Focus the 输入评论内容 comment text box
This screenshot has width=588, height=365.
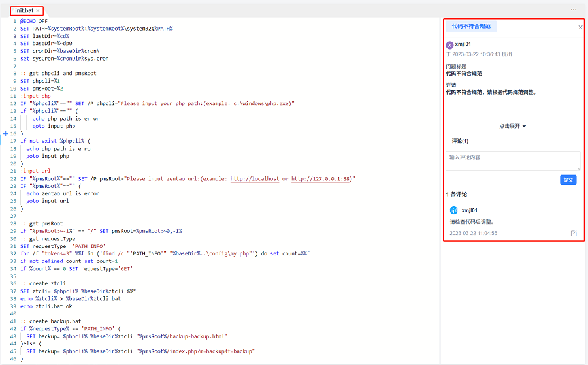point(513,161)
